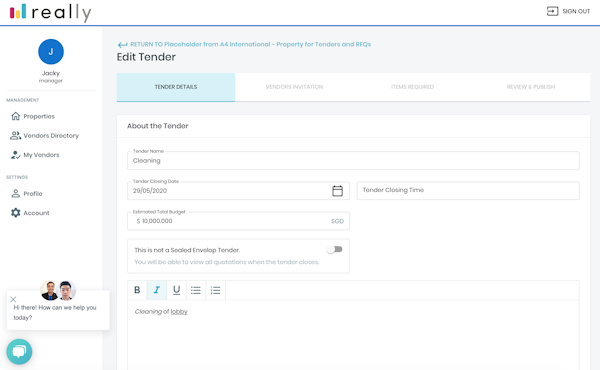Open the calendar date picker icon

[x=338, y=191]
